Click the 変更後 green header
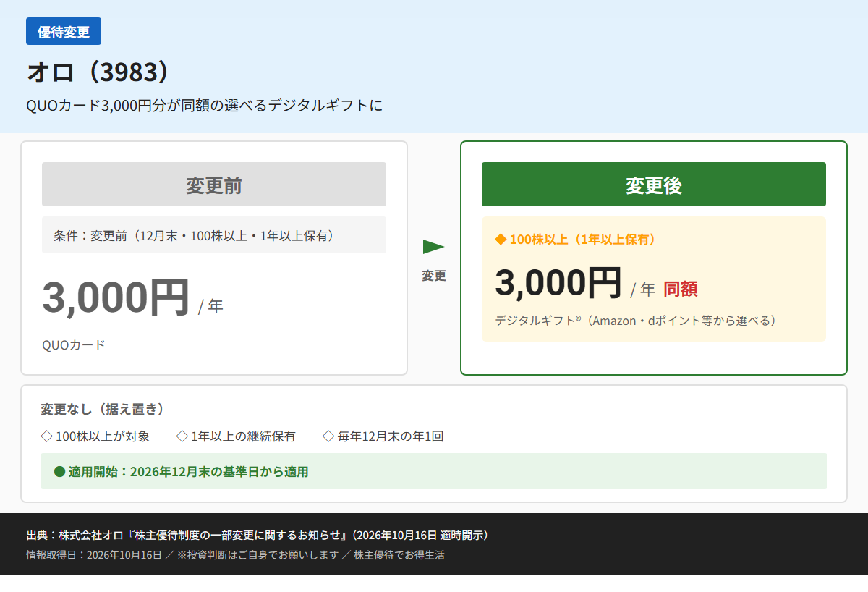This screenshot has width=868, height=592. (654, 185)
